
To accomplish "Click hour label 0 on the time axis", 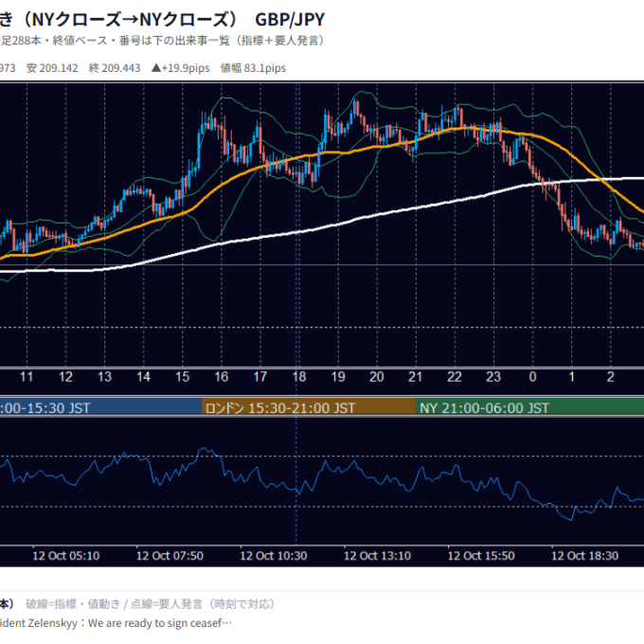I will coord(532,377).
